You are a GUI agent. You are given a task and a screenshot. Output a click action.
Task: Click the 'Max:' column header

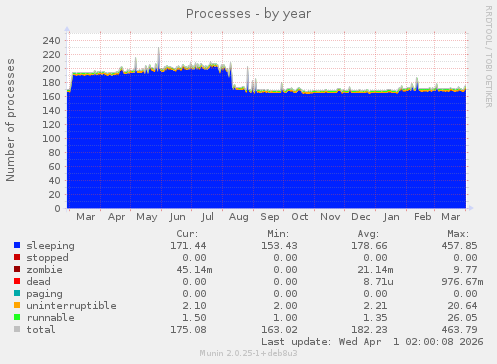(458, 234)
